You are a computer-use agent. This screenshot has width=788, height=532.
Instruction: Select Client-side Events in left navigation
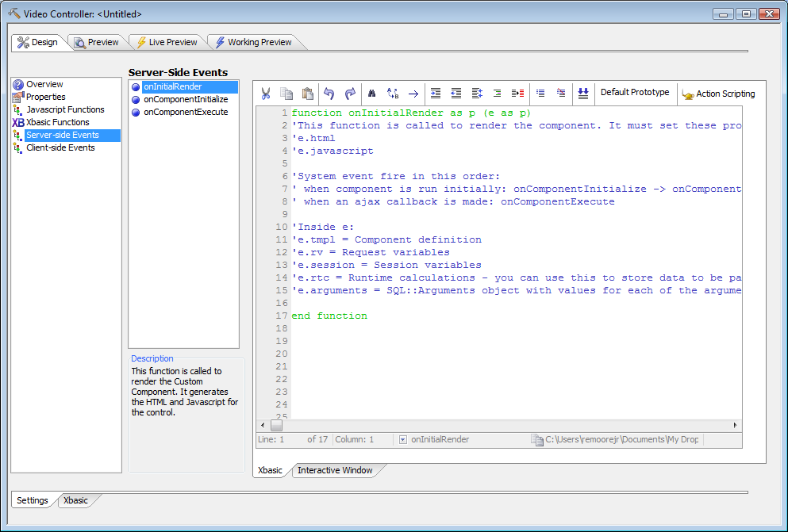pos(61,147)
